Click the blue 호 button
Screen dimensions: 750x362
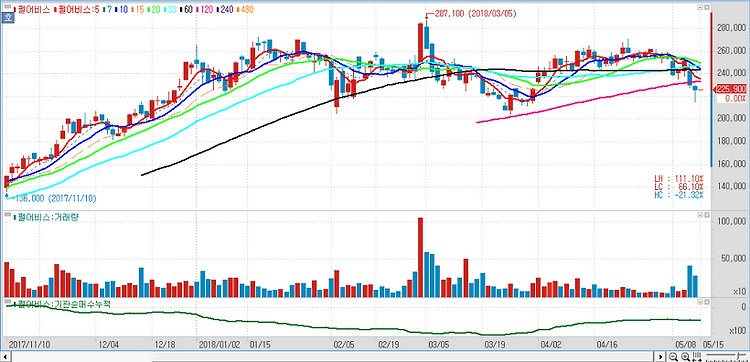point(7,18)
